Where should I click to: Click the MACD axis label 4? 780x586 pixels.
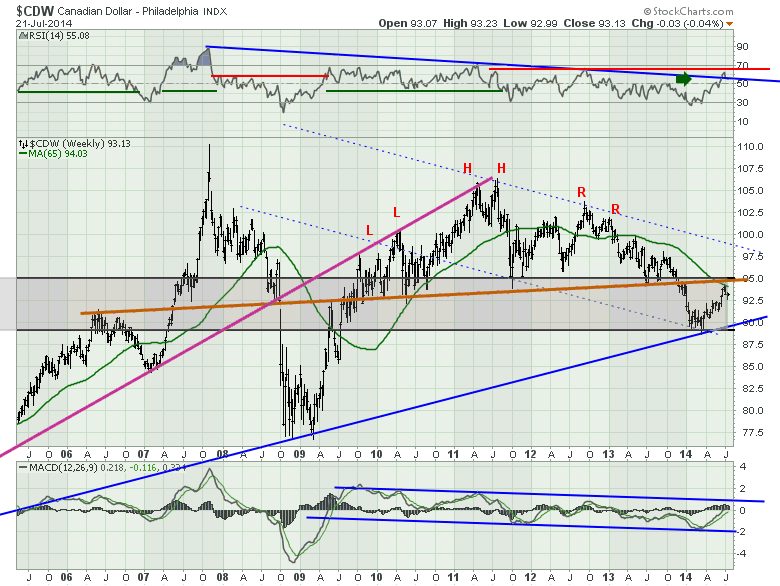(743, 467)
